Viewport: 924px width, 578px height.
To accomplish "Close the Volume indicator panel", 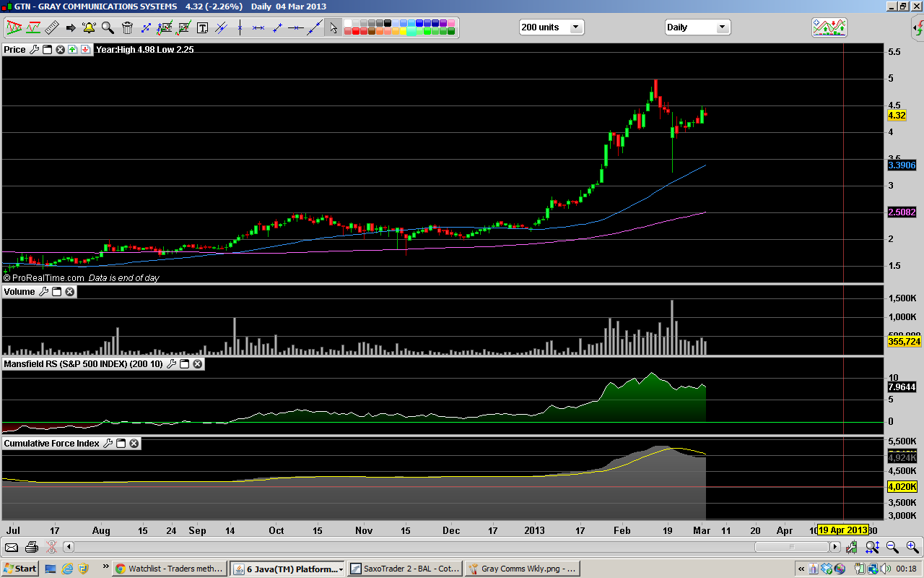I will point(70,292).
